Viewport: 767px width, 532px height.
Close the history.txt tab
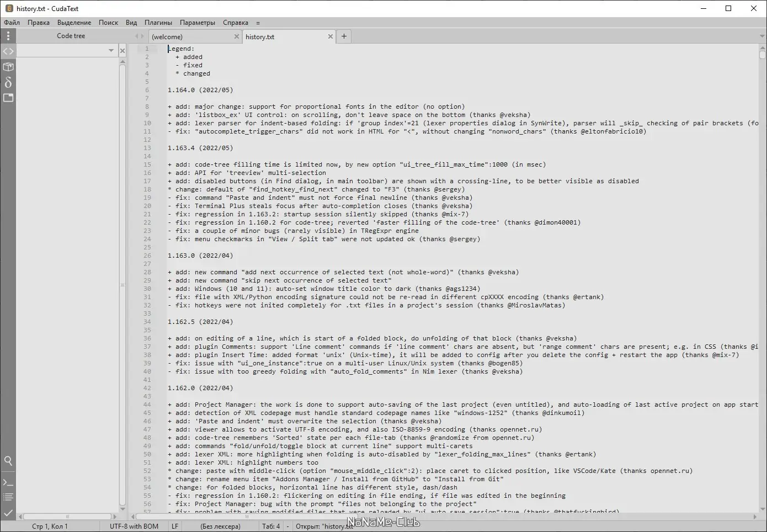coord(331,36)
